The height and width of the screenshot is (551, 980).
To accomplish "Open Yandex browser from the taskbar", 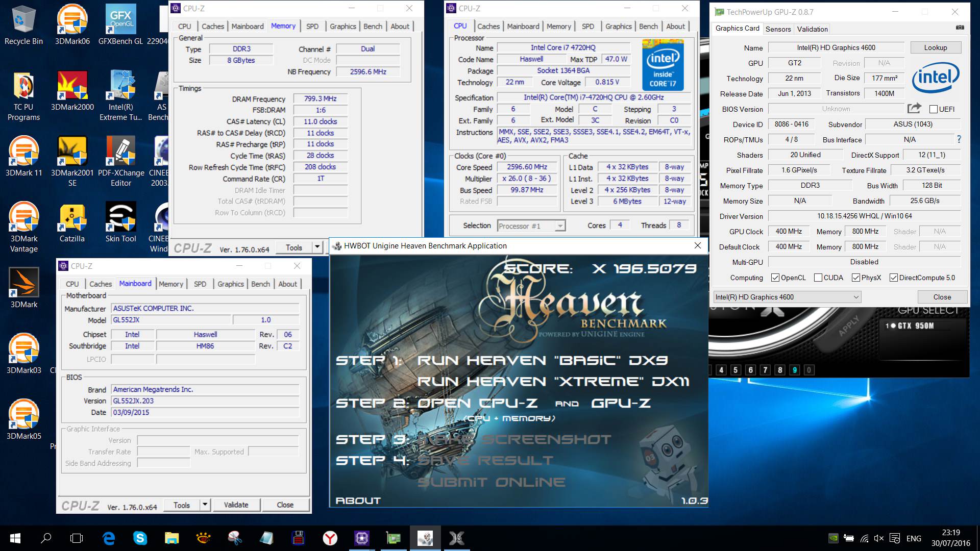I will coord(330,538).
